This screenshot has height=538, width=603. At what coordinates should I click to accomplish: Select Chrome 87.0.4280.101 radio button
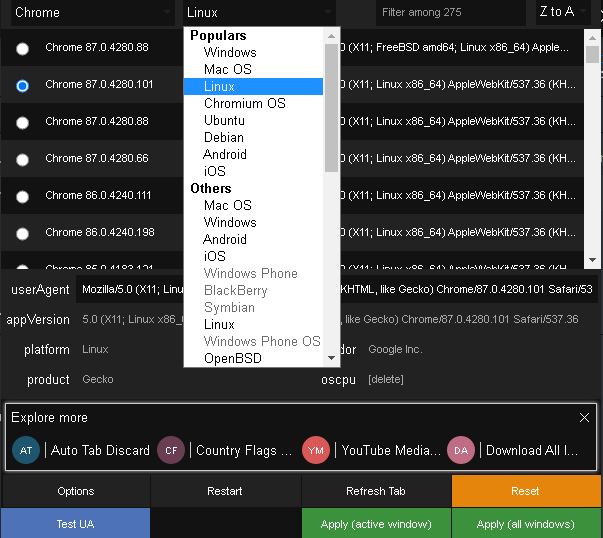22,85
